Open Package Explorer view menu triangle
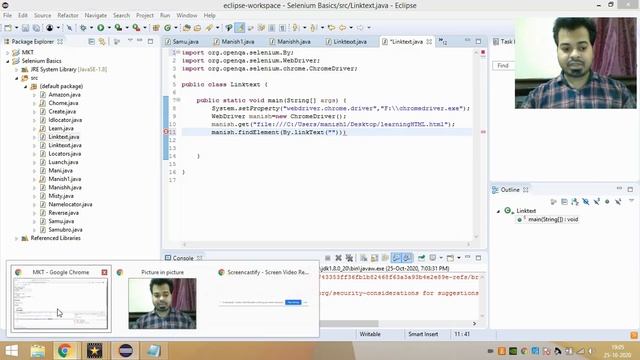640x360 pixels. coord(130,40)
